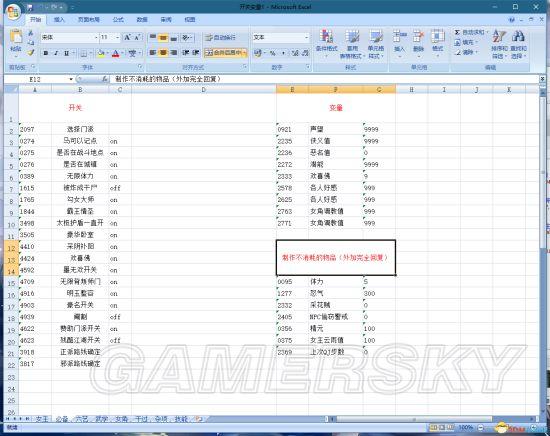Click the Zoom Out minus button
Image resolution: width=550 pixels, height=436 pixels.
coord(481,428)
